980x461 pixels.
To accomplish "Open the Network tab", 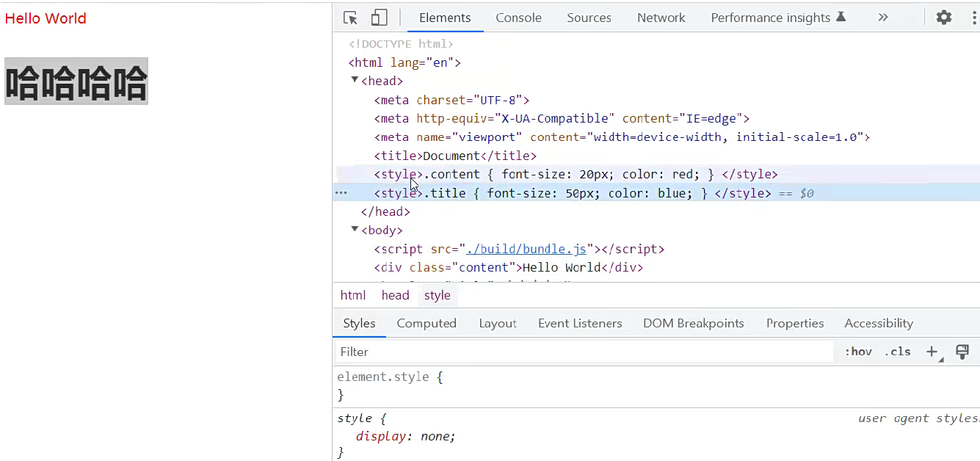I will [x=661, y=18].
